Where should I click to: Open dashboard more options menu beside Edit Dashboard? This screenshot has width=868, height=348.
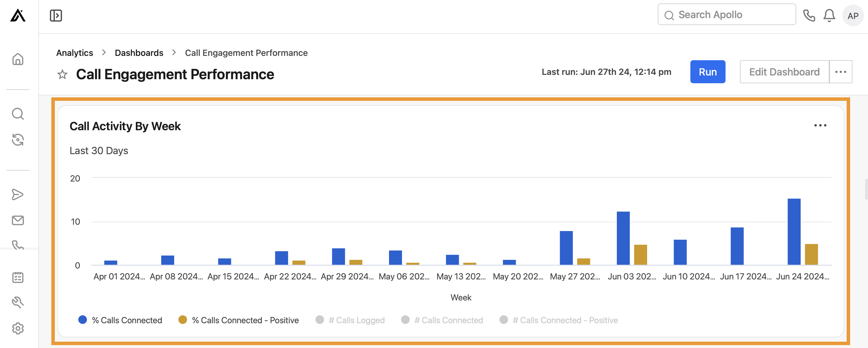tap(841, 72)
